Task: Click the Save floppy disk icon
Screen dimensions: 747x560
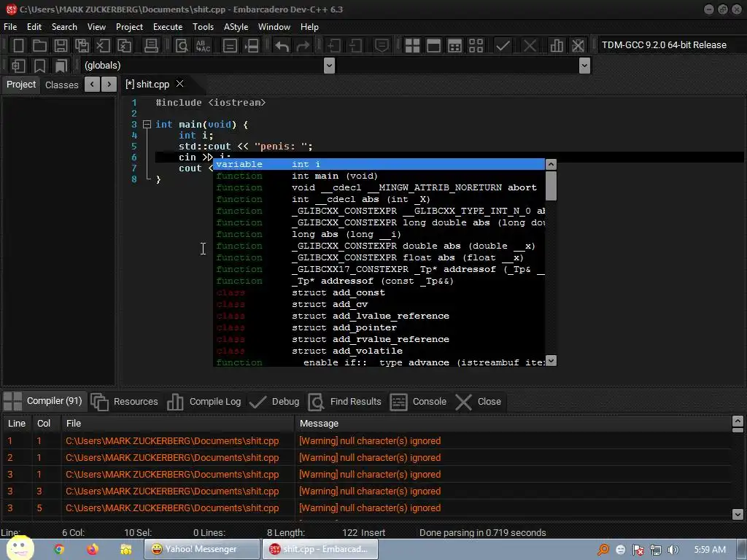Action: (x=61, y=46)
